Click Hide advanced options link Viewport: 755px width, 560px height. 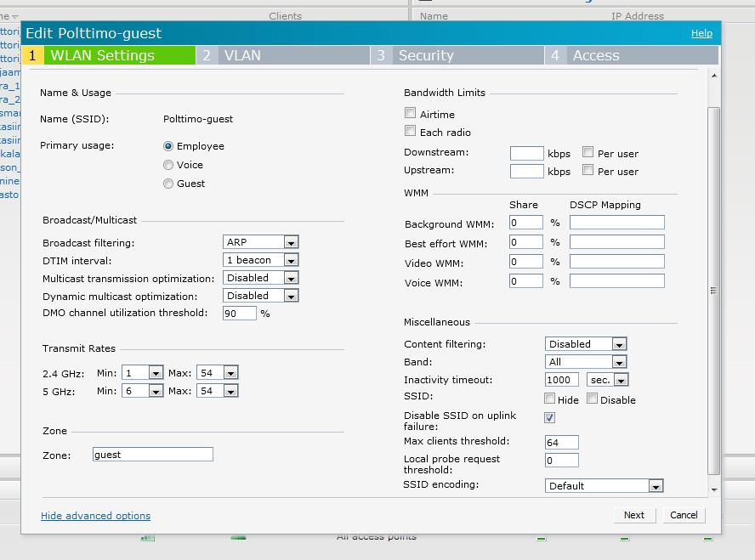click(95, 516)
